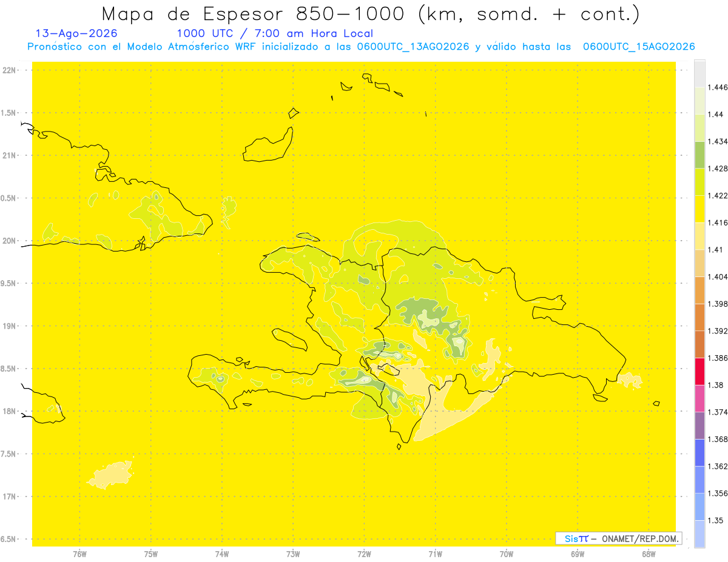
Task: Click the '1.428' colorbar value
Action: [719, 169]
